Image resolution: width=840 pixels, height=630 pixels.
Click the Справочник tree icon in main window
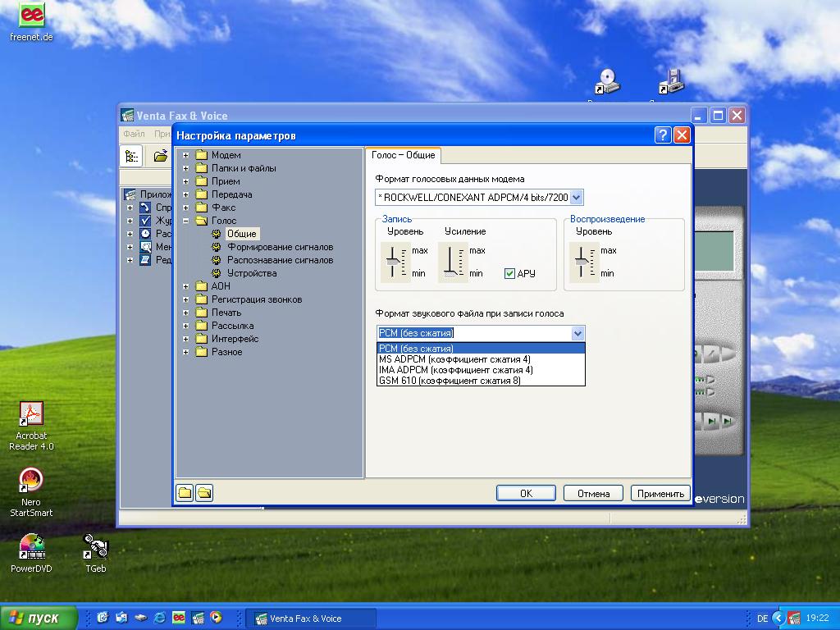pos(145,208)
